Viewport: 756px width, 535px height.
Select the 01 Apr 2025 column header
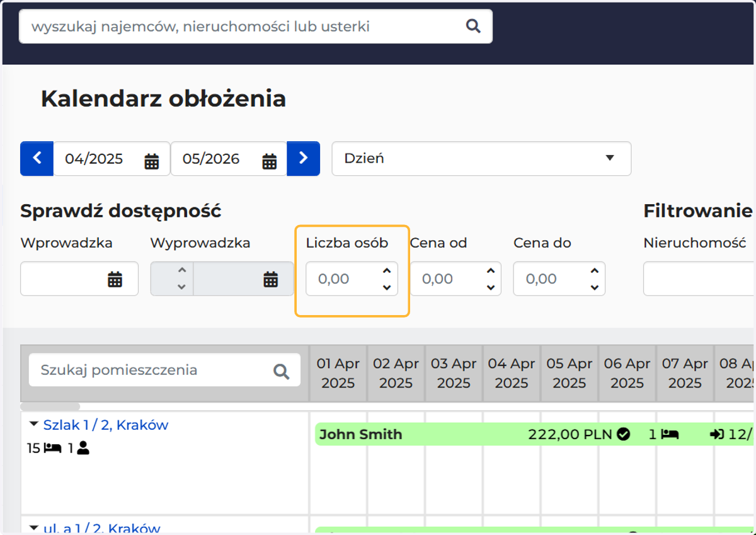point(338,373)
